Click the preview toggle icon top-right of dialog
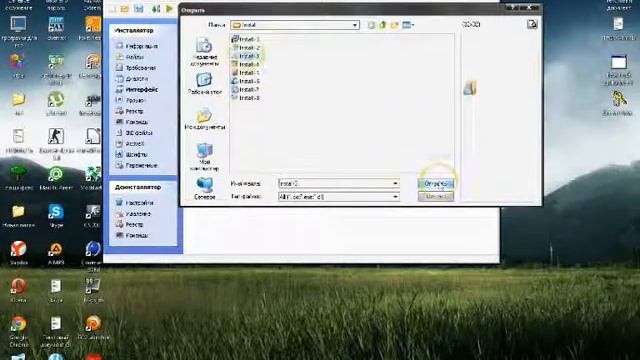 [532, 24]
